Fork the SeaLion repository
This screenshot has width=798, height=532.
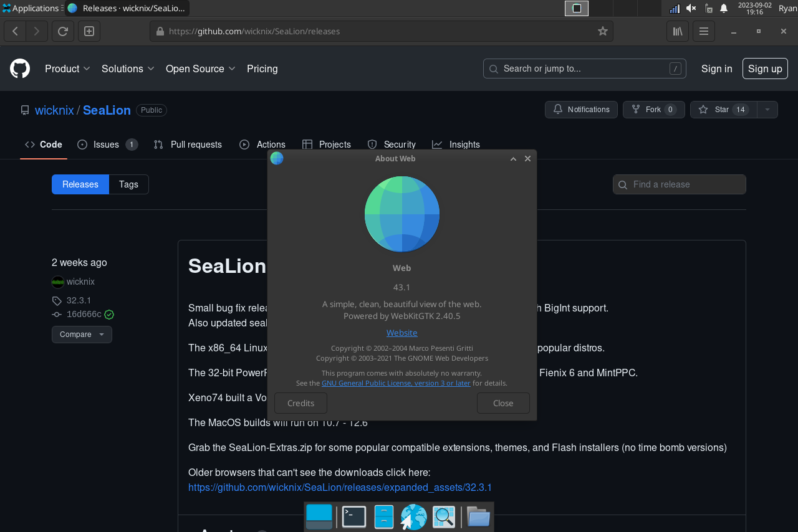tap(653, 110)
